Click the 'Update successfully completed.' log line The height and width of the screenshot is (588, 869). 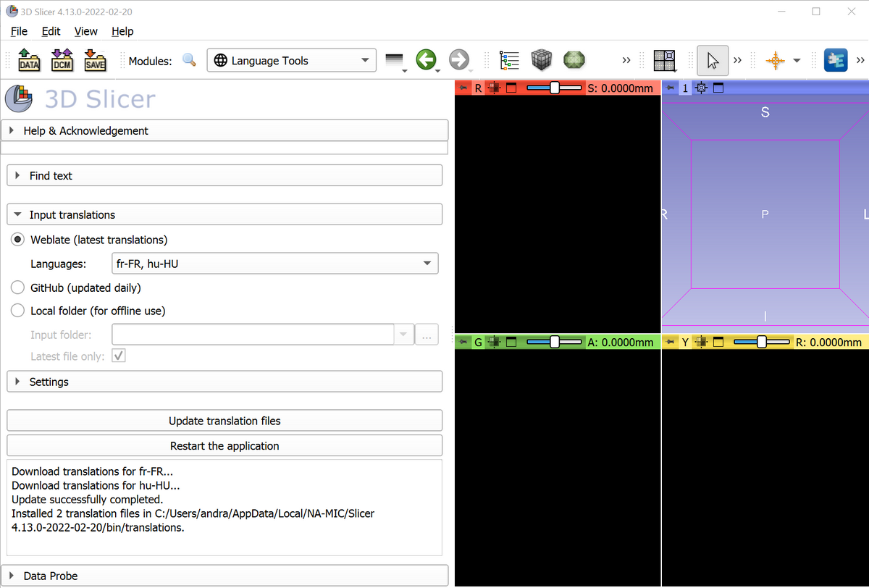click(88, 499)
